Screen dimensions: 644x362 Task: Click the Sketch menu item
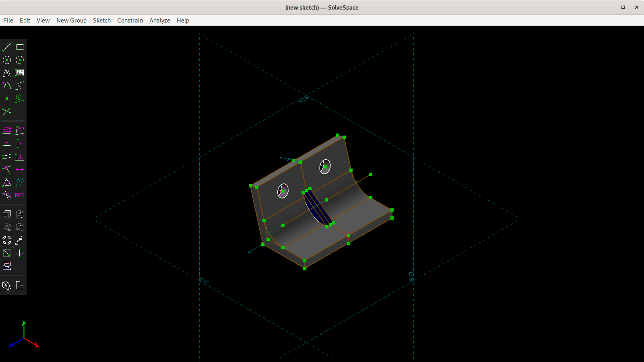click(x=101, y=21)
